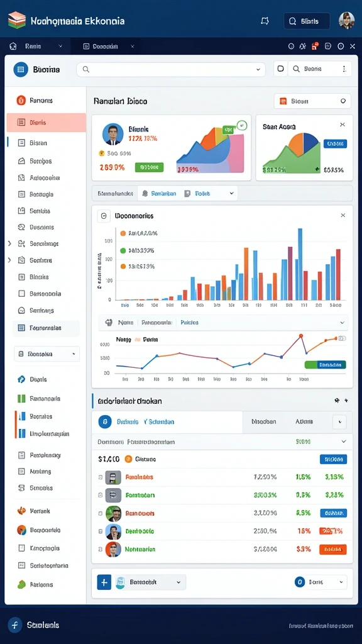Click the help circle icon in tab strip
Image resolution: width=362 pixels, height=644 pixels.
coord(341,47)
